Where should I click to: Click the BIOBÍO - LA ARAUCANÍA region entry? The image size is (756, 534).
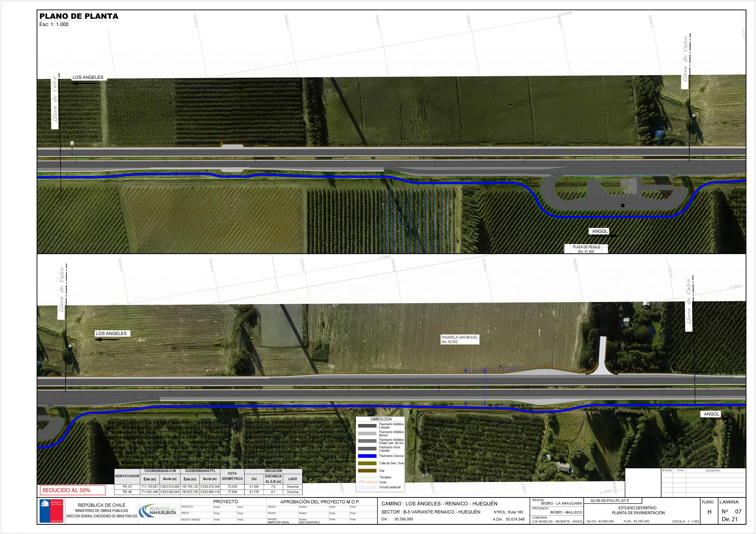click(x=561, y=503)
